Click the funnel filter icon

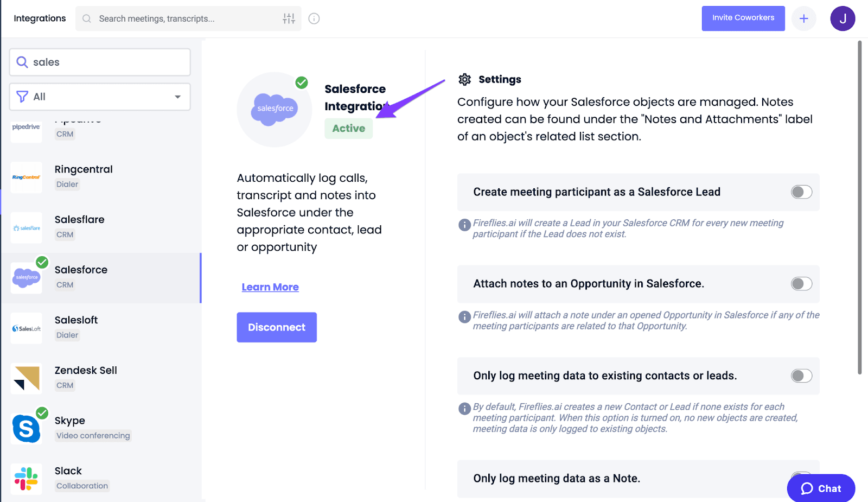coord(22,97)
